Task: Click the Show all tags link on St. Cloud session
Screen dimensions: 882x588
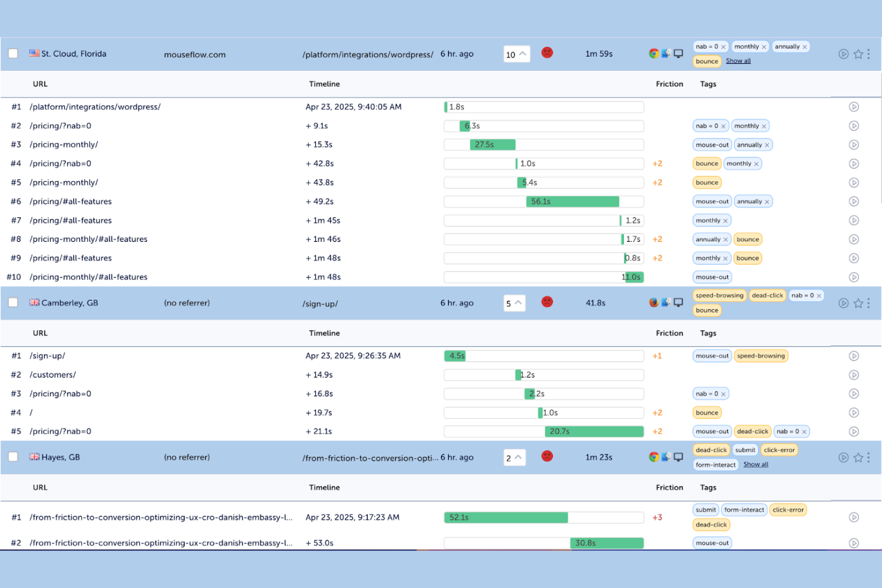Action: [x=738, y=60]
